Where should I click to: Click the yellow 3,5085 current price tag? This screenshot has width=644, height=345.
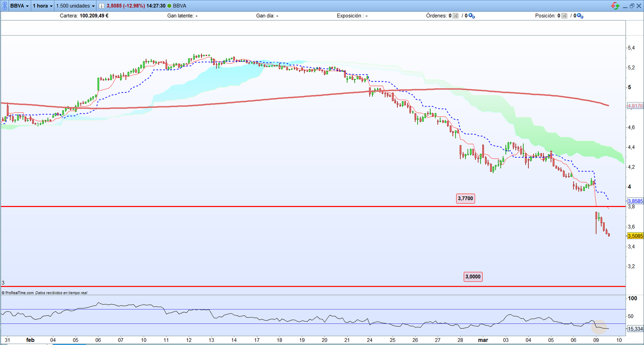(x=635, y=236)
